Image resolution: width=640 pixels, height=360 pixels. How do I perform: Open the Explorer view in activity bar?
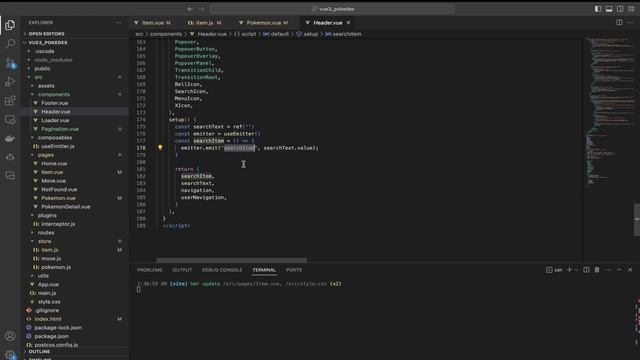10,25
